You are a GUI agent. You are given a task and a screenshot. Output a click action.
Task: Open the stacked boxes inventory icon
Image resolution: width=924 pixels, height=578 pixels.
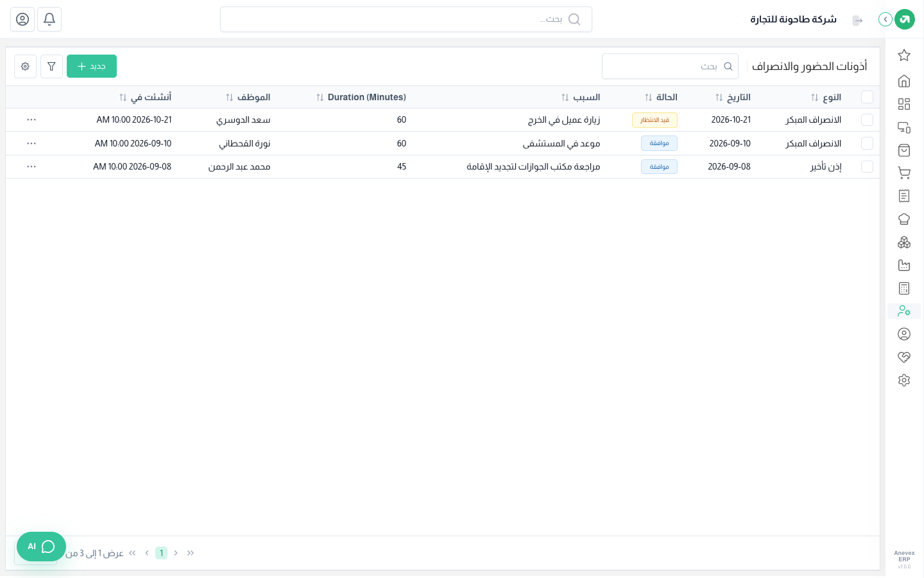point(904,242)
